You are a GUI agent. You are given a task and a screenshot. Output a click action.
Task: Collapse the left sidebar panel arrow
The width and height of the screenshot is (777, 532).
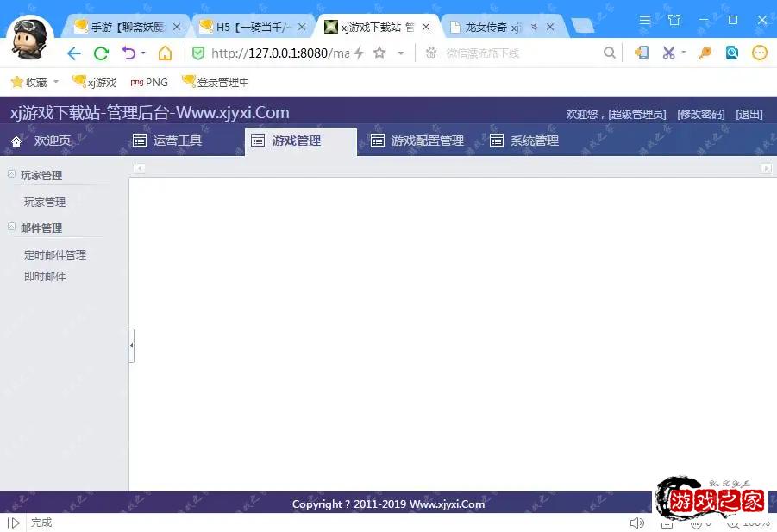pyautogui.click(x=131, y=346)
